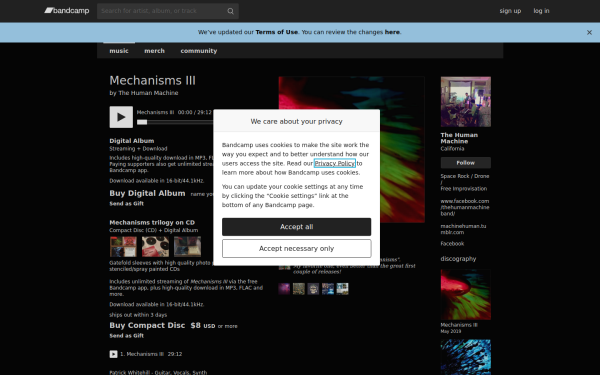Open The Human Machine name in the sidebar
The width and height of the screenshot is (600, 375).
[459, 138]
